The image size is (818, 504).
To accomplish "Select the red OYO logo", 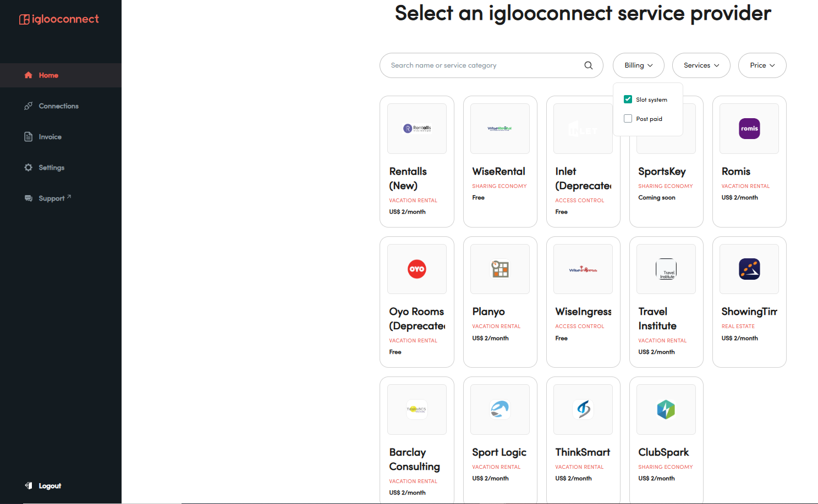I will 417,269.
